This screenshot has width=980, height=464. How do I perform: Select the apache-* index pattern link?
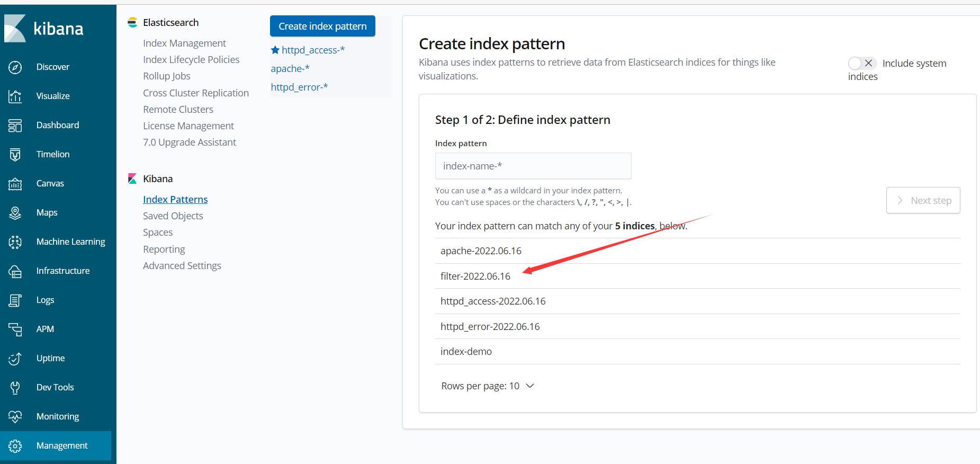[x=290, y=69]
